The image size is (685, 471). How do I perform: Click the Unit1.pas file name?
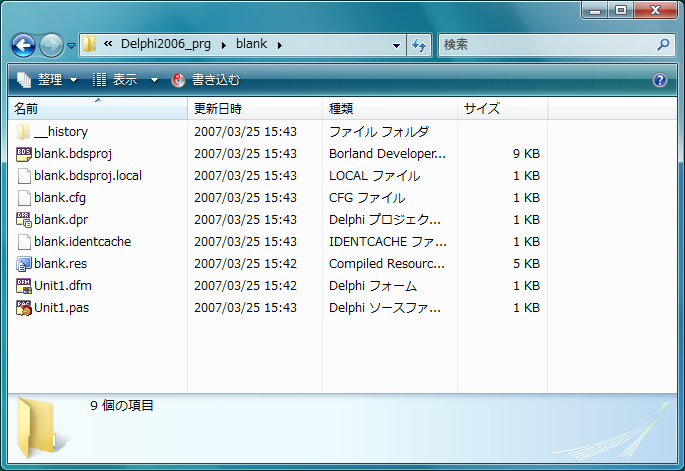[x=62, y=308]
